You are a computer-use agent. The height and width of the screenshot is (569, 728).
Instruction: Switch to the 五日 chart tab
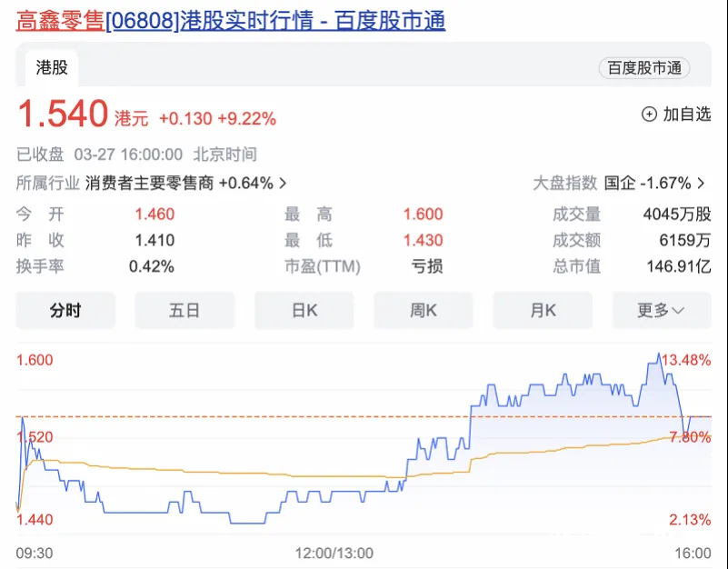pos(184,311)
